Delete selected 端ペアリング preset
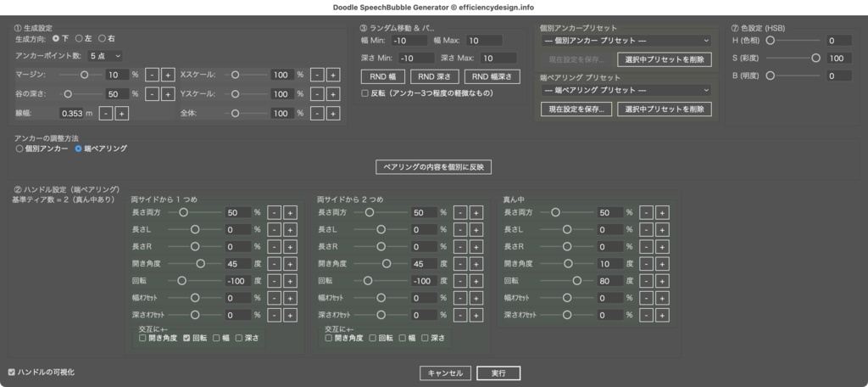 [x=665, y=109]
